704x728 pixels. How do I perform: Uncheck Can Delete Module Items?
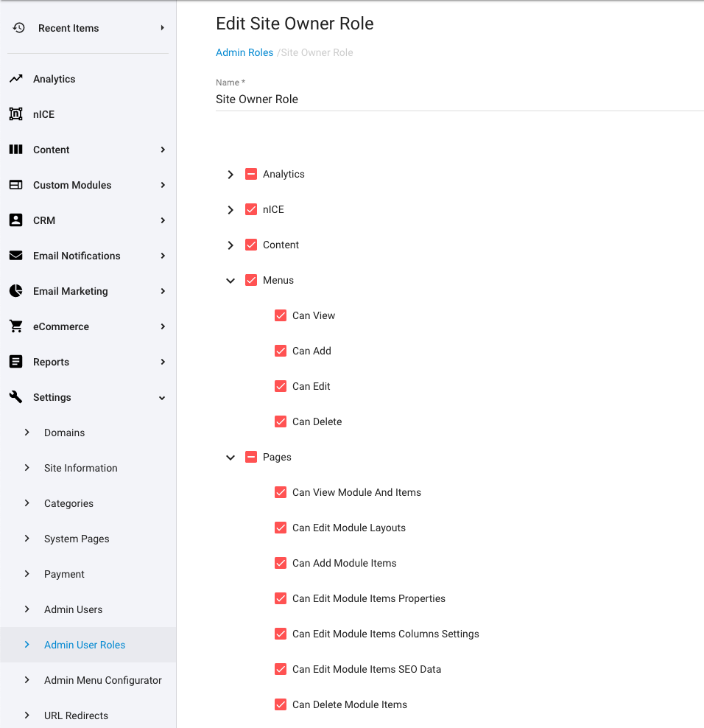tap(281, 704)
